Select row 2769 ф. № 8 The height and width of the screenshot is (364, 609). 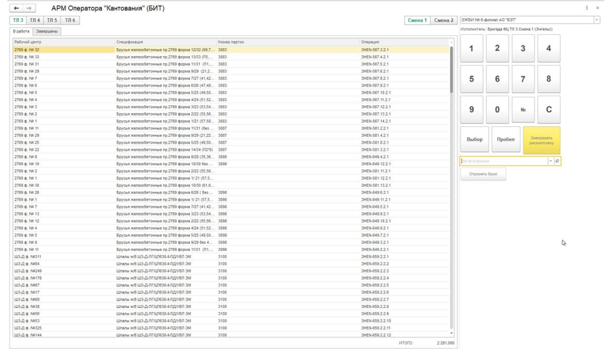pyautogui.click(x=231, y=157)
